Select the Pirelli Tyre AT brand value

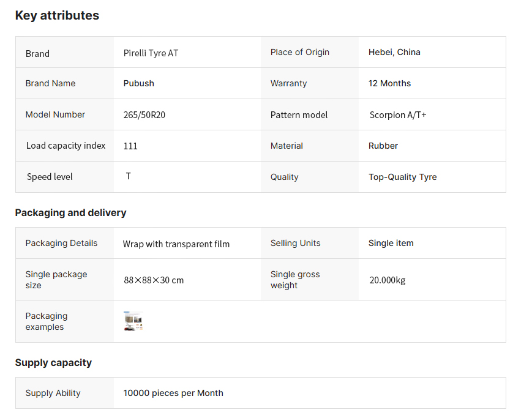click(151, 53)
